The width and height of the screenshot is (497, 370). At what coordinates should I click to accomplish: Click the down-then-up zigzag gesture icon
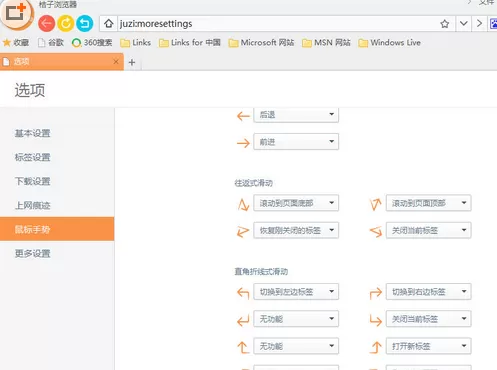(x=376, y=204)
